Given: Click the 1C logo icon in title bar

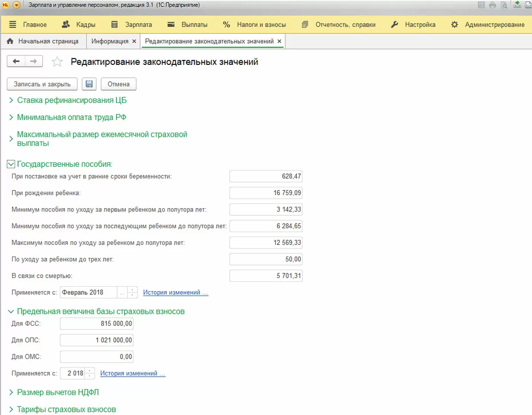Looking at the screenshot, I should click(x=5, y=5).
